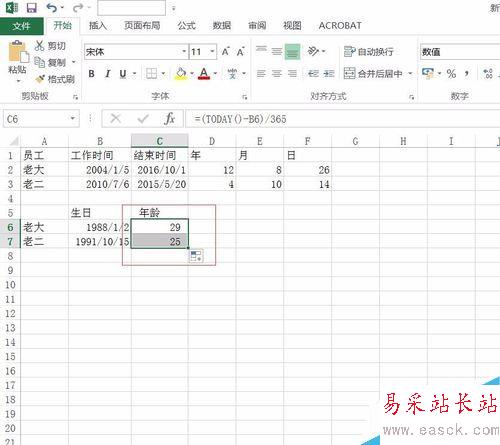Image resolution: width=500 pixels, height=445 pixels.
Task: Open the name box C6 dropdown
Action: 72,119
